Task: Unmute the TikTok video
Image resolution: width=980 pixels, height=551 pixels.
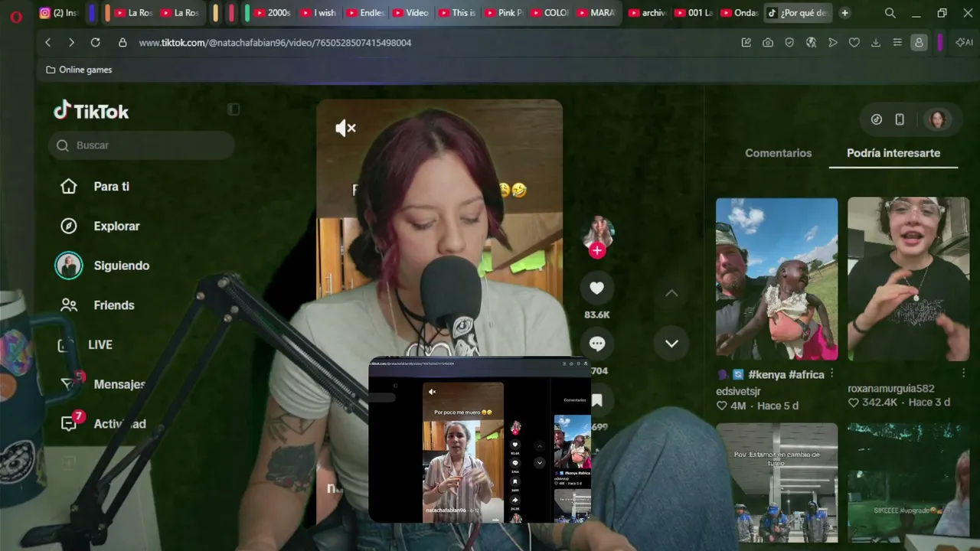Action: coord(346,128)
